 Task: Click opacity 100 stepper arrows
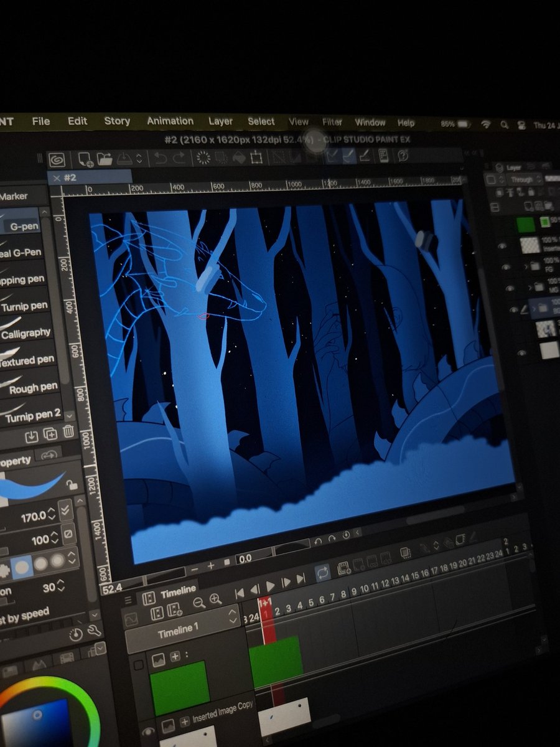[x=54, y=538]
